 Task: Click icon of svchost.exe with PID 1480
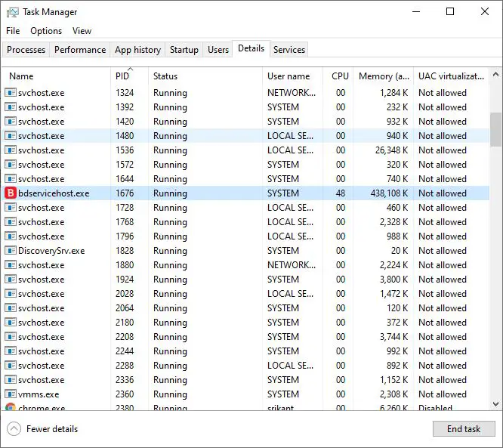11,136
